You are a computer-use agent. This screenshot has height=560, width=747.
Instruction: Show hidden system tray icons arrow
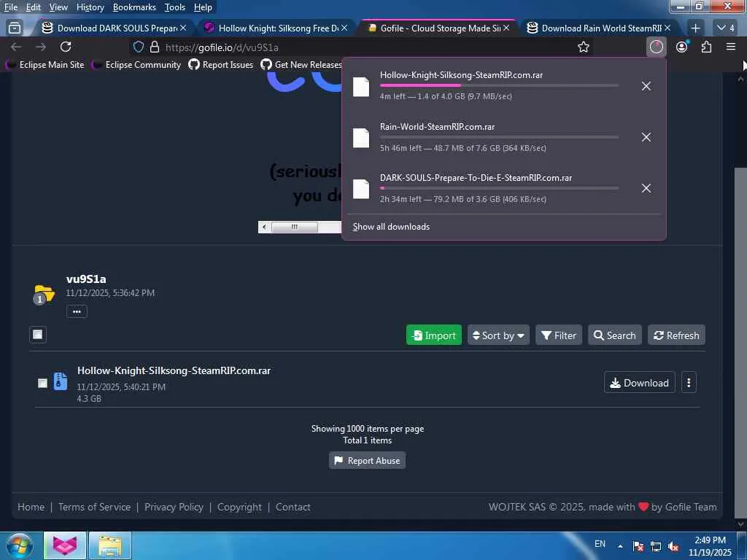click(x=620, y=546)
